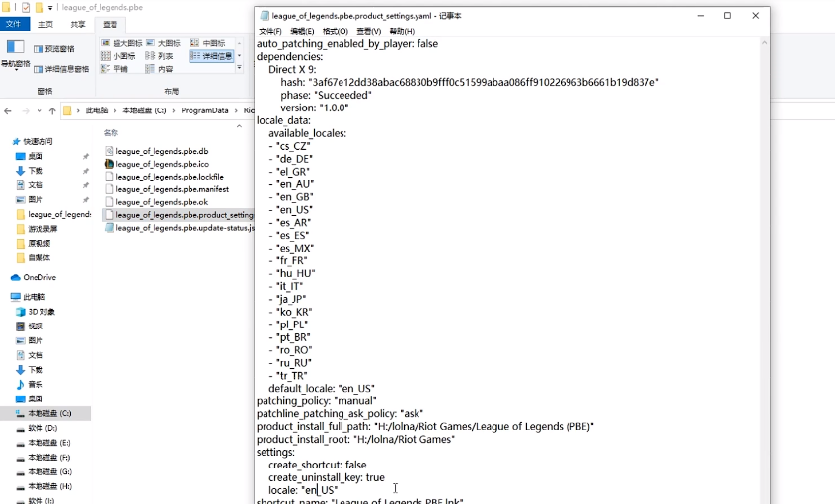Open 本地磁盘 (H:) drive

pyautogui.click(x=43, y=486)
